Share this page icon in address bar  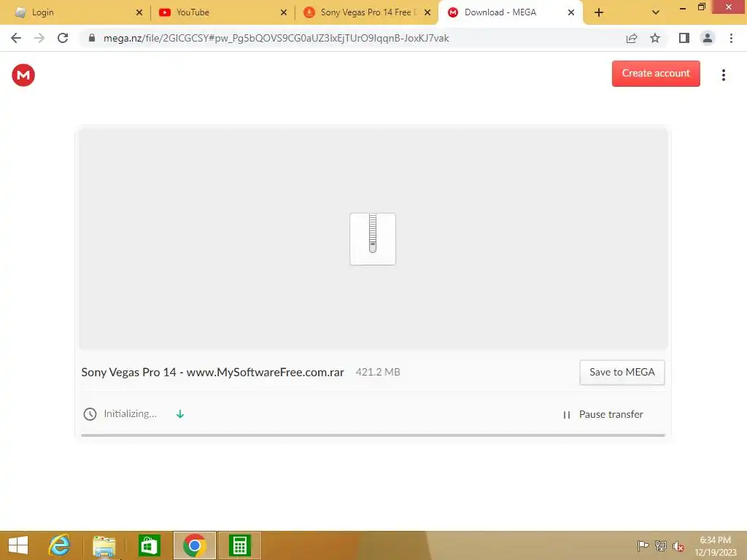tap(632, 38)
